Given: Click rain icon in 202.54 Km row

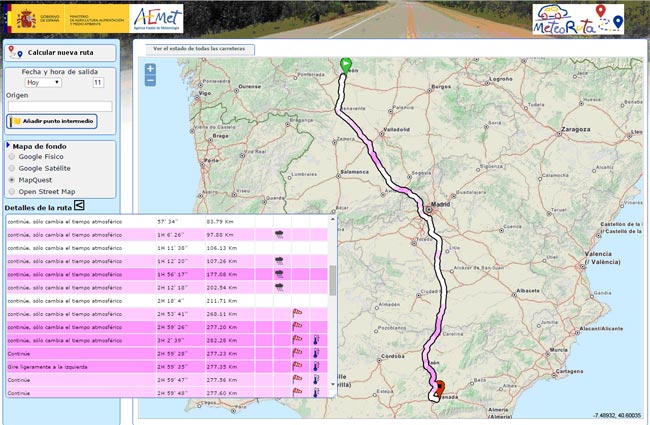Looking at the screenshot, I should (x=279, y=287).
